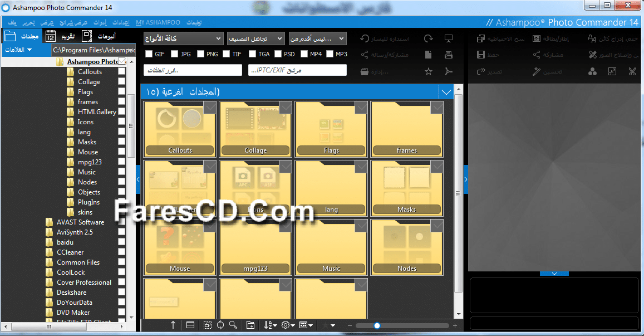Open the MY ASHAMPOO menu

[158, 22]
